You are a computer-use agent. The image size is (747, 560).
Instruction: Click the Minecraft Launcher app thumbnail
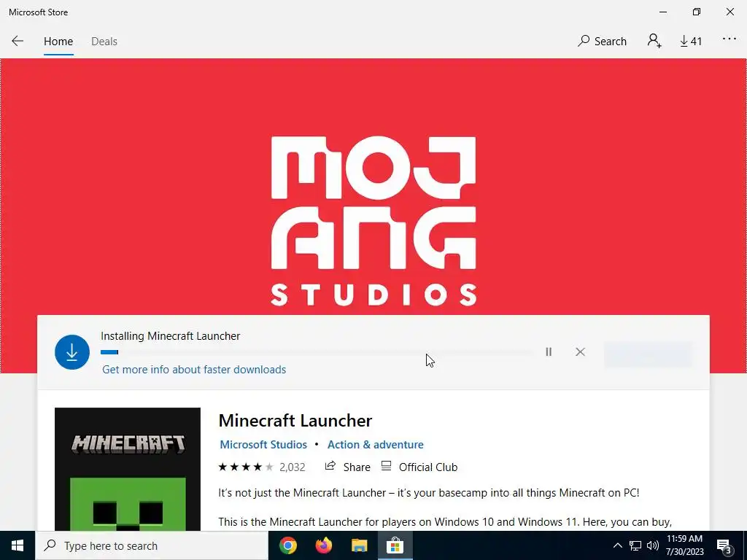coord(127,469)
